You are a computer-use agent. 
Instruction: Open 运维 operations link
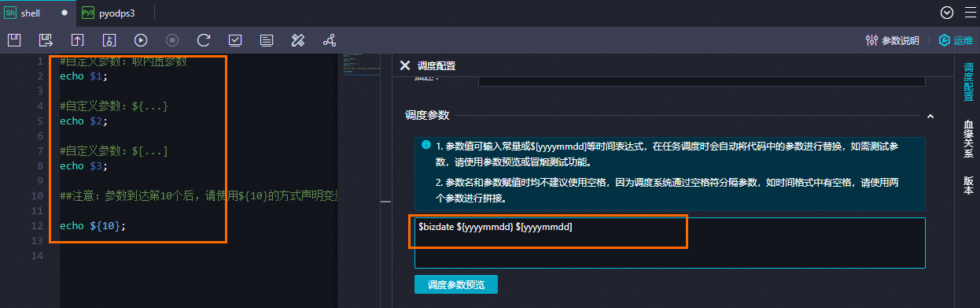pos(956,40)
